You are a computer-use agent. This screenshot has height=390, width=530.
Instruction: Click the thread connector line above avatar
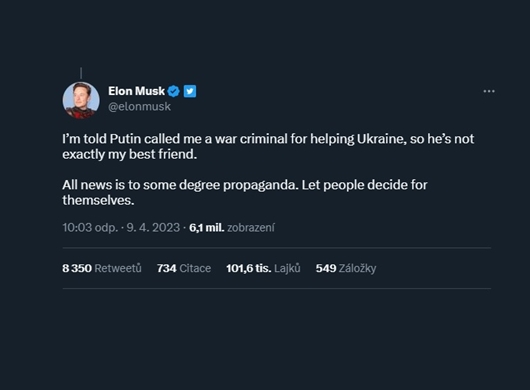(81, 73)
